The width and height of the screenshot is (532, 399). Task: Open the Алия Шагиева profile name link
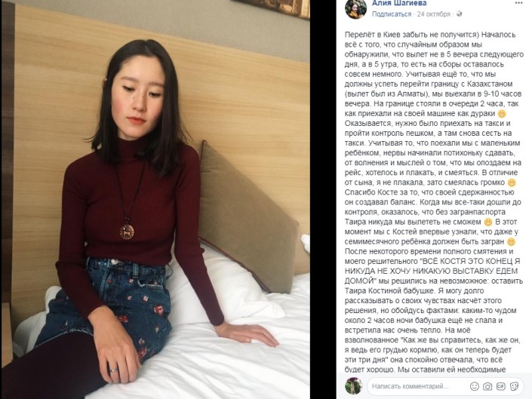[399, 3]
